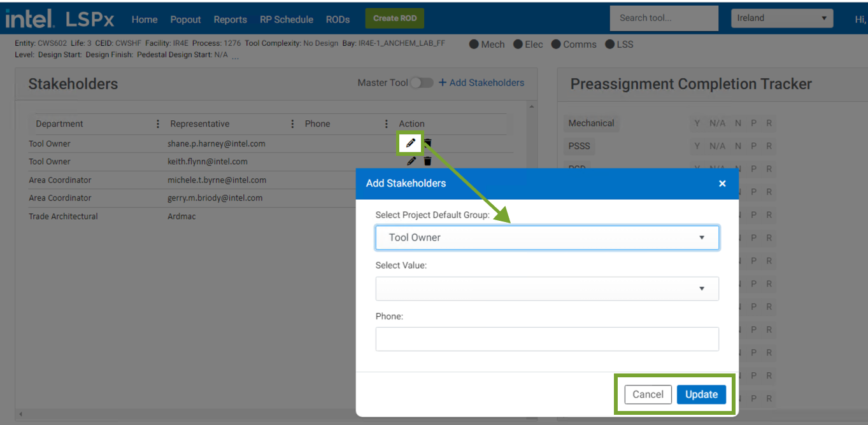Open the Ireland site dropdown
868x425 pixels.
pyautogui.click(x=782, y=18)
